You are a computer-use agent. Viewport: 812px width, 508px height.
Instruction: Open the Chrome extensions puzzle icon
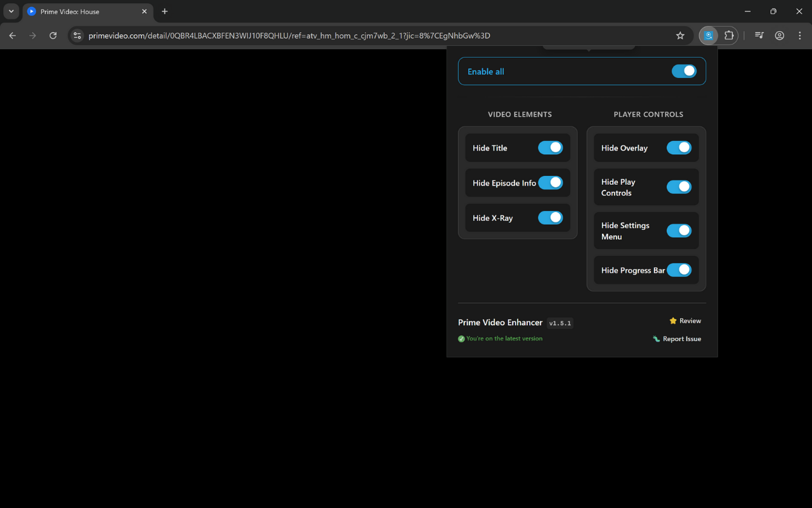[729, 36]
